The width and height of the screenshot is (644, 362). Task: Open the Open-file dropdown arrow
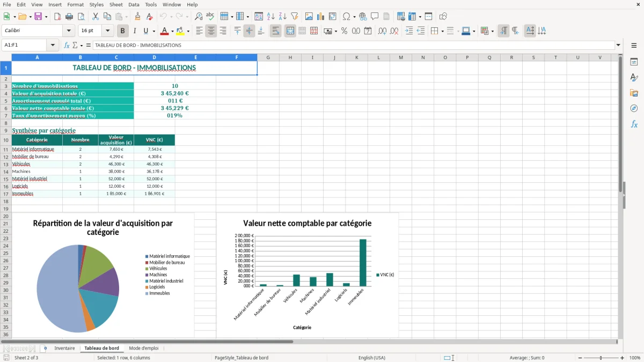tap(30, 17)
